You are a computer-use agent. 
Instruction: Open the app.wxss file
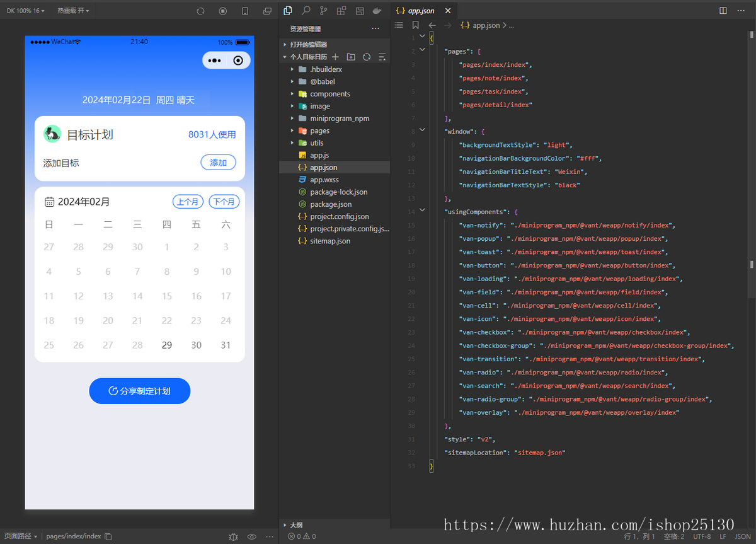[x=335, y=180]
